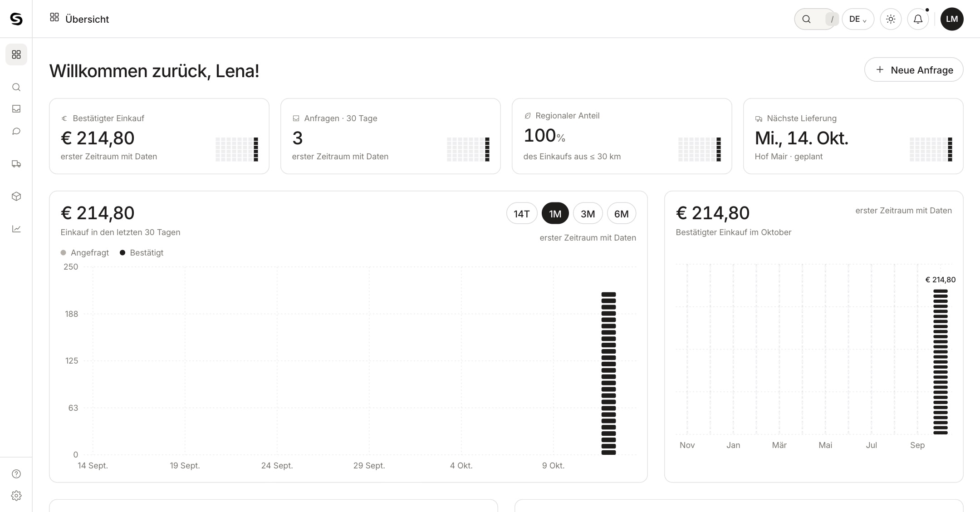The image size is (980, 512).
Task: Open the help question mark icon
Action: 16,474
